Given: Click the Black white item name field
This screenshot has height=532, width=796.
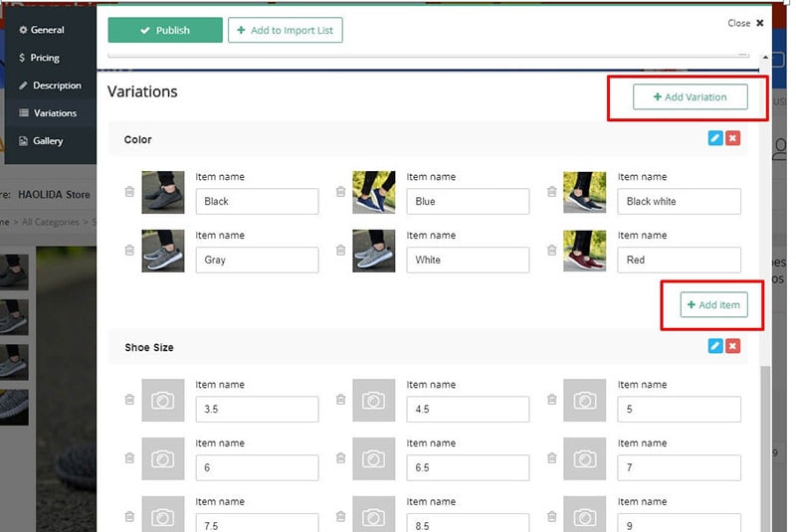Looking at the screenshot, I should [680, 201].
